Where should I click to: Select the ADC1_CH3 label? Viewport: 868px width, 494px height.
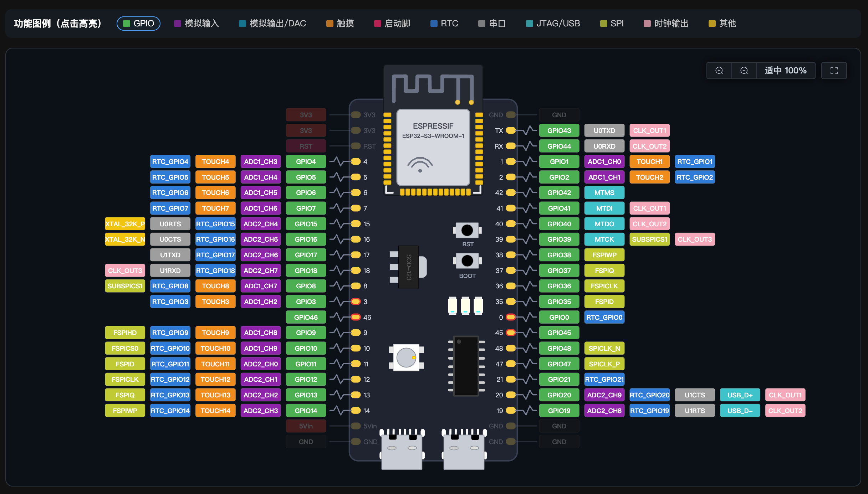click(x=261, y=161)
